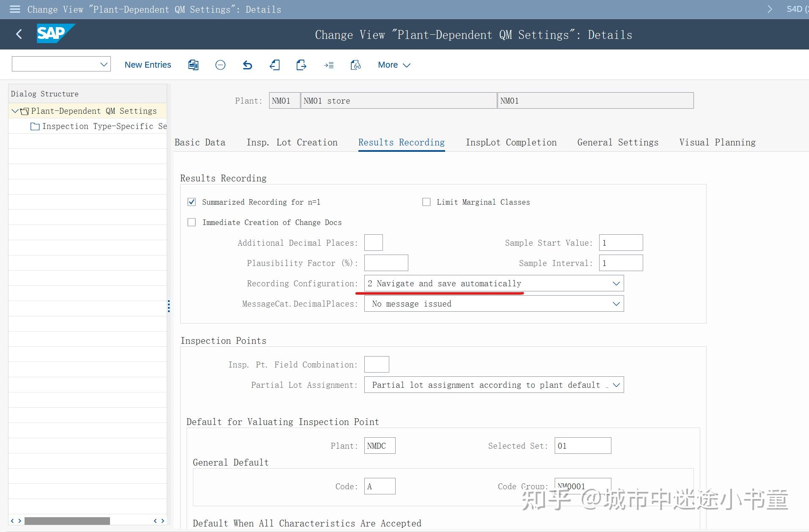809x532 pixels.
Task: Select the Copy As icon
Action: click(193, 65)
